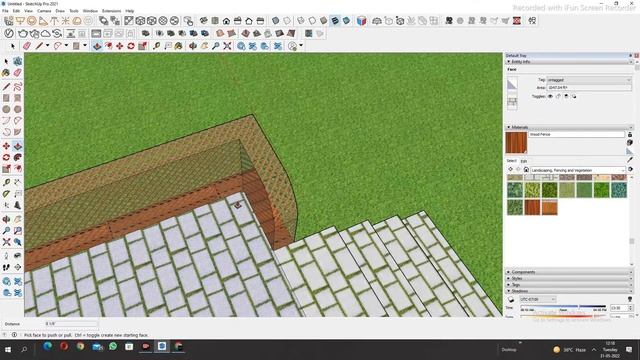640x360 pixels.
Task: Switch to Edit tab in Materials
Action: tap(524, 161)
